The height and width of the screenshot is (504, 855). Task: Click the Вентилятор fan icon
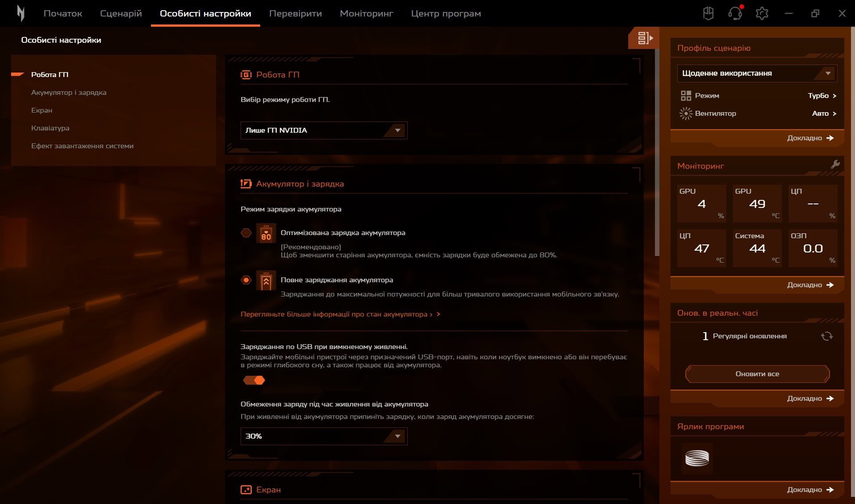pyautogui.click(x=686, y=114)
